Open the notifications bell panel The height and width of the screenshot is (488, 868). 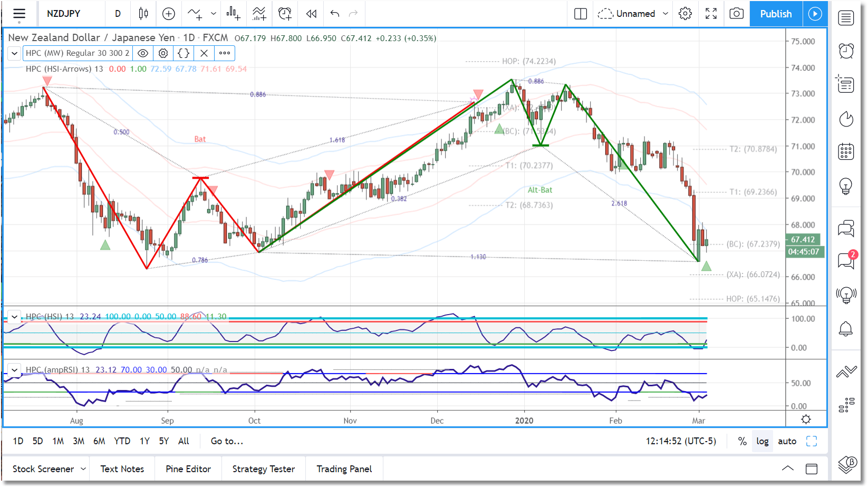coord(846,329)
